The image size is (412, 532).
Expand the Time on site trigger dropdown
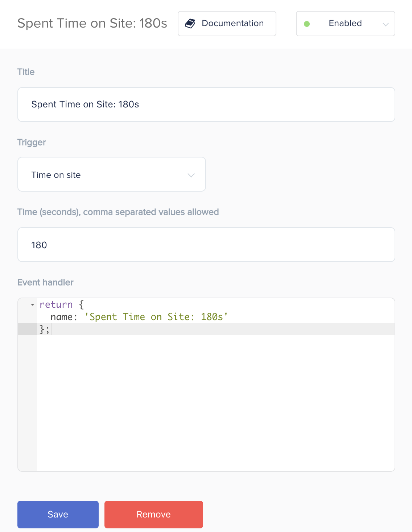click(112, 174)
